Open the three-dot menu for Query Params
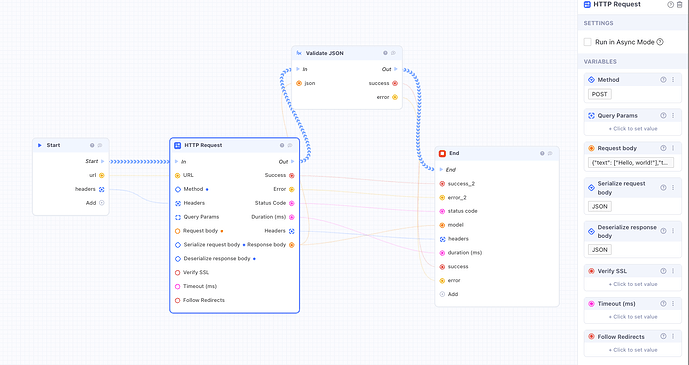The width and height of the screenshot is (689, 365). [x=673, y=116]
